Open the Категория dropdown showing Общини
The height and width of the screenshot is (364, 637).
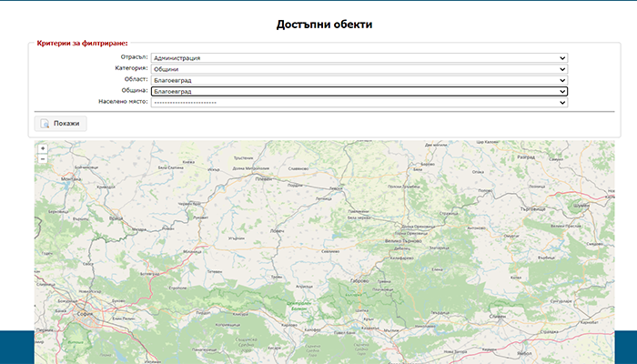359,69
